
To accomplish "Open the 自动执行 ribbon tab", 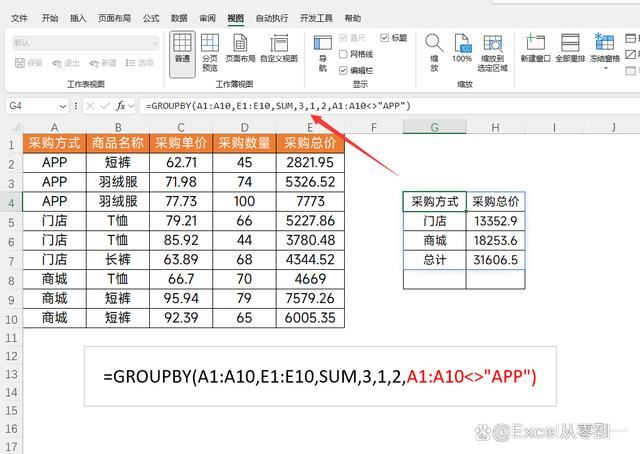I will (272, 18).
